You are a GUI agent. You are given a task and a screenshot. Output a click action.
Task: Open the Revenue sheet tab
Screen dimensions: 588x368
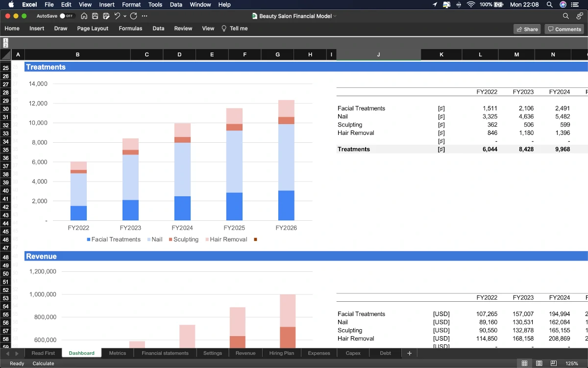pos(245,353)
